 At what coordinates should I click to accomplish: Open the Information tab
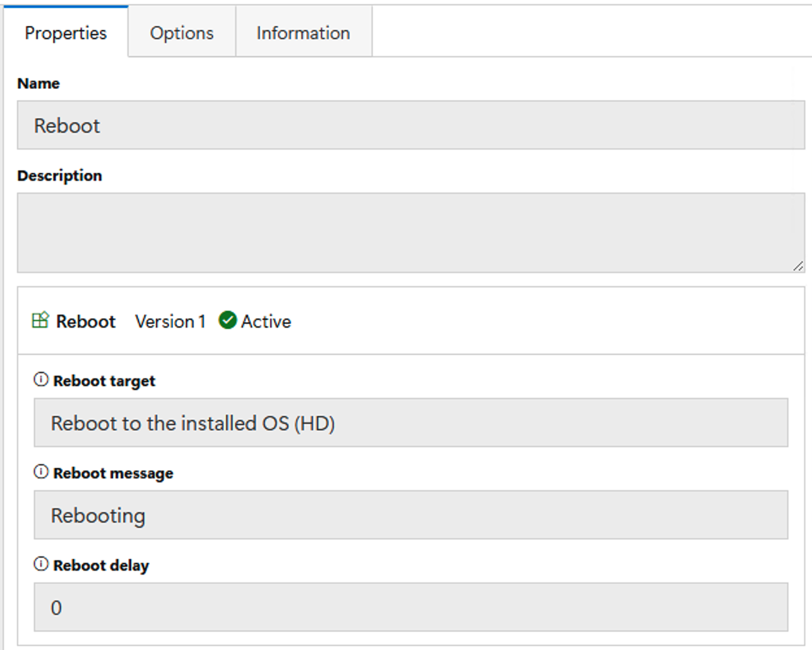(x=303, y=32)
